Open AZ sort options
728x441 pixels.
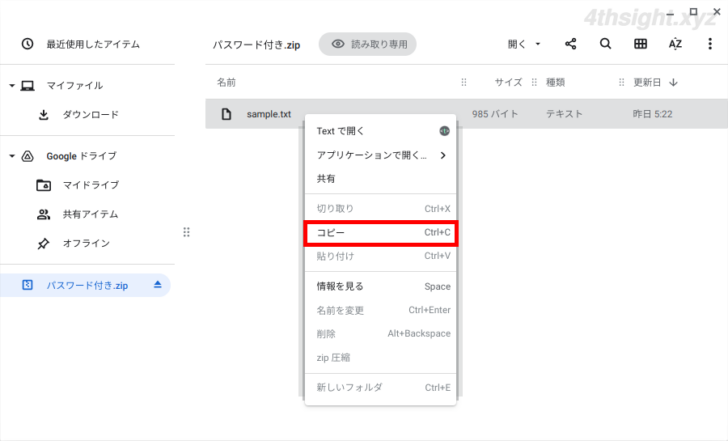click(675, 44)
